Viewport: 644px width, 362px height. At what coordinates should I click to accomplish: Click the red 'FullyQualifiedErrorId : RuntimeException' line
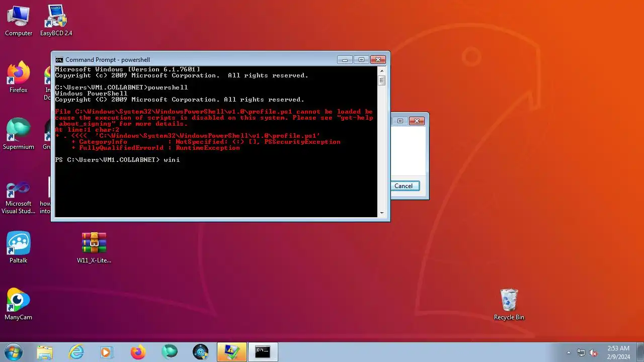tap(155, 148)
